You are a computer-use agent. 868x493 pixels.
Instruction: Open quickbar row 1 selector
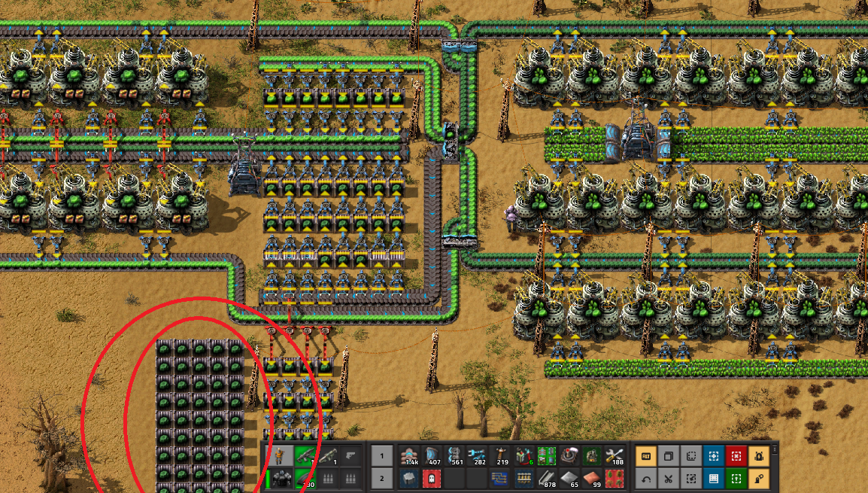pyautogui.click(x=381, y=457)
